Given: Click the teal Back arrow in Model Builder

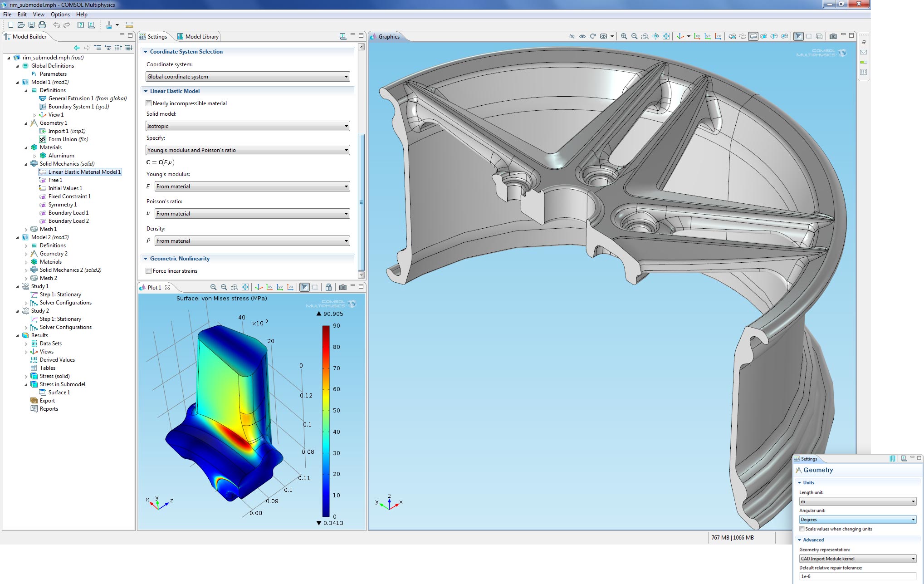Looking at the screenshot, I should (x=77, y=48).
